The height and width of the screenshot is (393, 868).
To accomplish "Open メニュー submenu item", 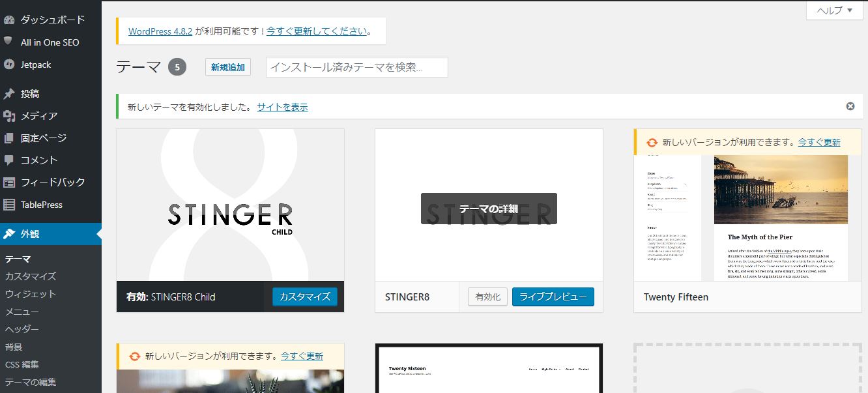I will click(22, 312).
